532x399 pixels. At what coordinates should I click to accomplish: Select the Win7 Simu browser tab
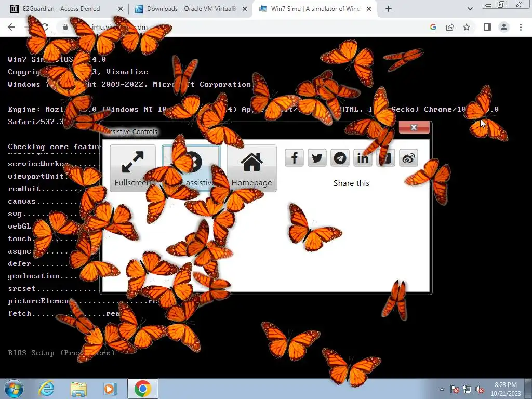coord(315,9)
